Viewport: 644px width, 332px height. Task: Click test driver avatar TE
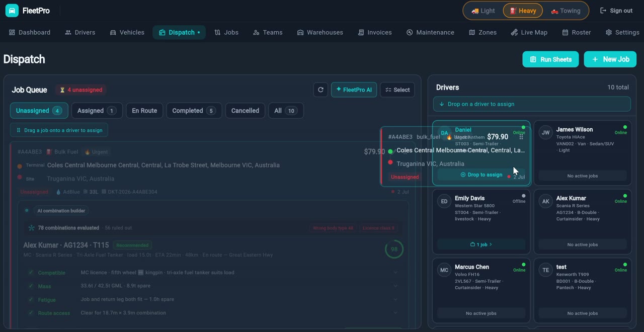[x=545, y=270]
